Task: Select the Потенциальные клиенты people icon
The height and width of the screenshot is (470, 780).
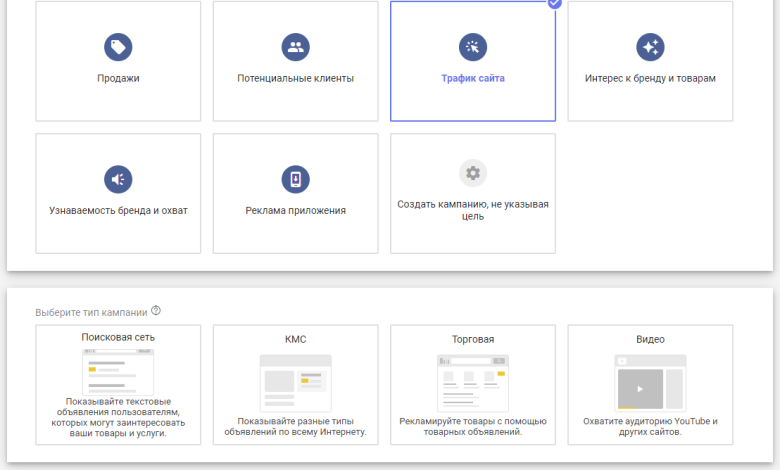Action: click(x=295, y=47)
